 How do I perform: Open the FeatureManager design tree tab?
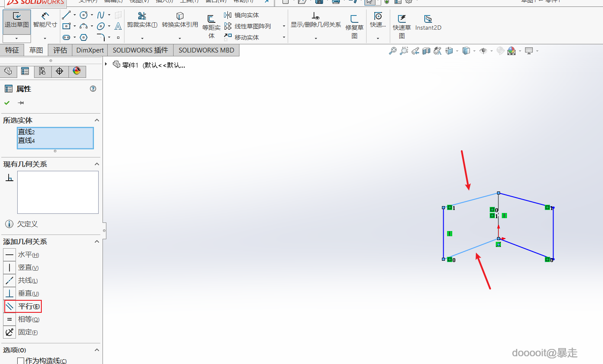(x=8, y=71)
